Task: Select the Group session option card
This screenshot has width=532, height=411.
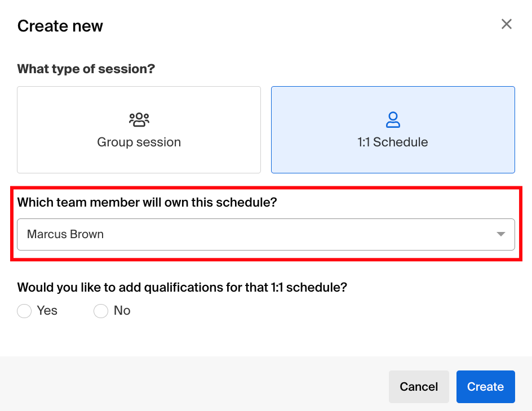Action: click(x=139, y=129)
